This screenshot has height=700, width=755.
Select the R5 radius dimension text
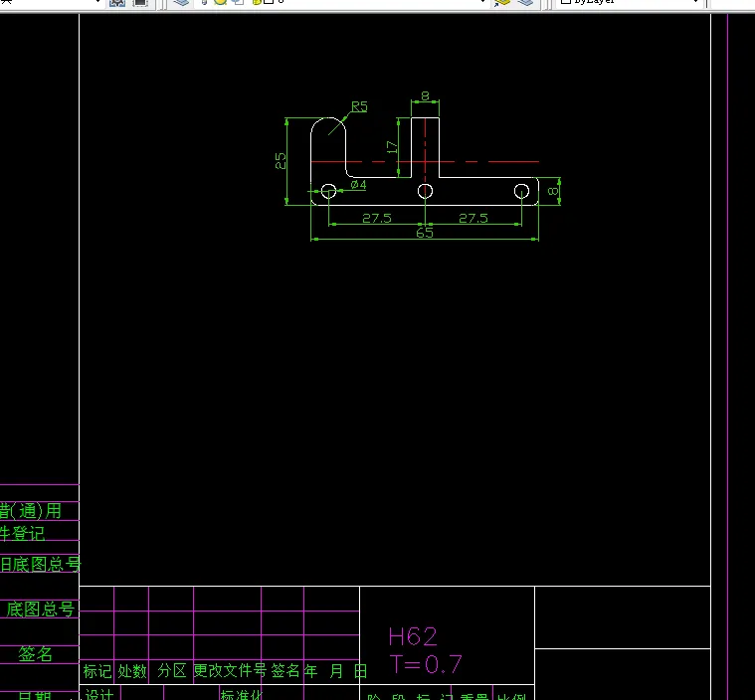359,106
